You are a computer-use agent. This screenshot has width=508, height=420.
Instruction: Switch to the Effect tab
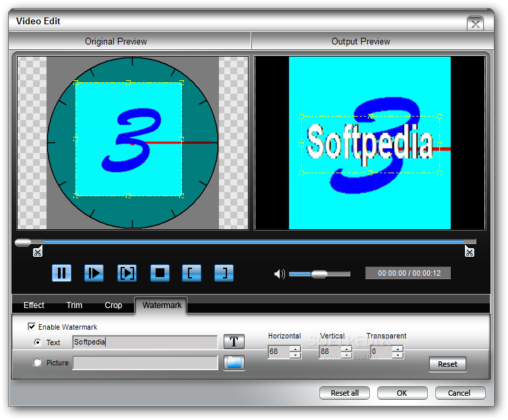[x=34, y=305]
